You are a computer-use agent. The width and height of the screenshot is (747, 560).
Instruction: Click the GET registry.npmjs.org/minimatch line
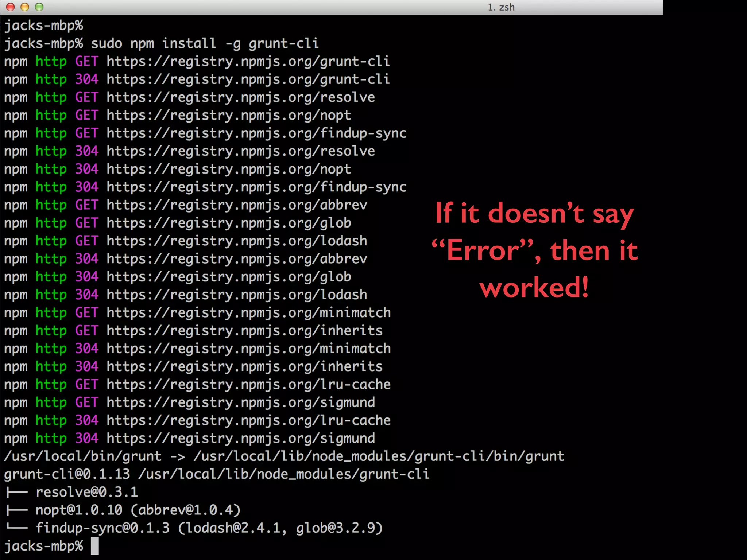coord(197,313)
